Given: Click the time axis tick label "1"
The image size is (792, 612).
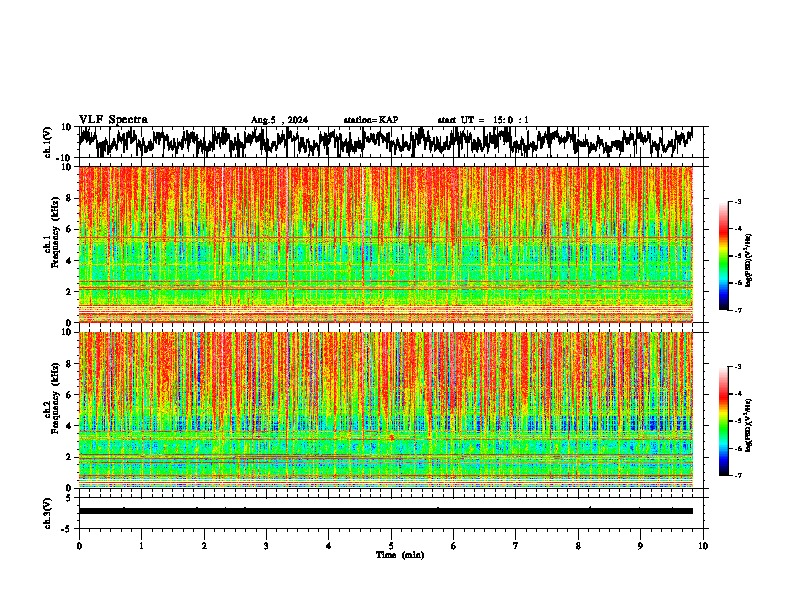Looking at the screenshot, I should 141,546.
